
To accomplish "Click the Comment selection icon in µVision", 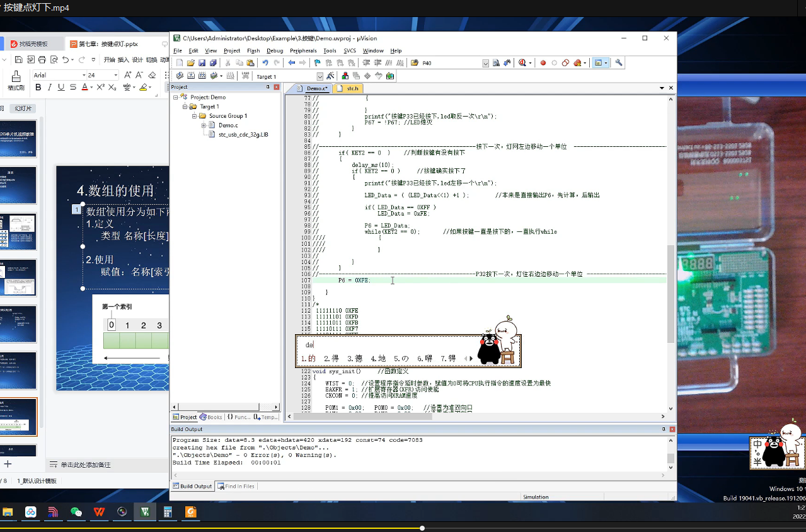I will (388, 63).
